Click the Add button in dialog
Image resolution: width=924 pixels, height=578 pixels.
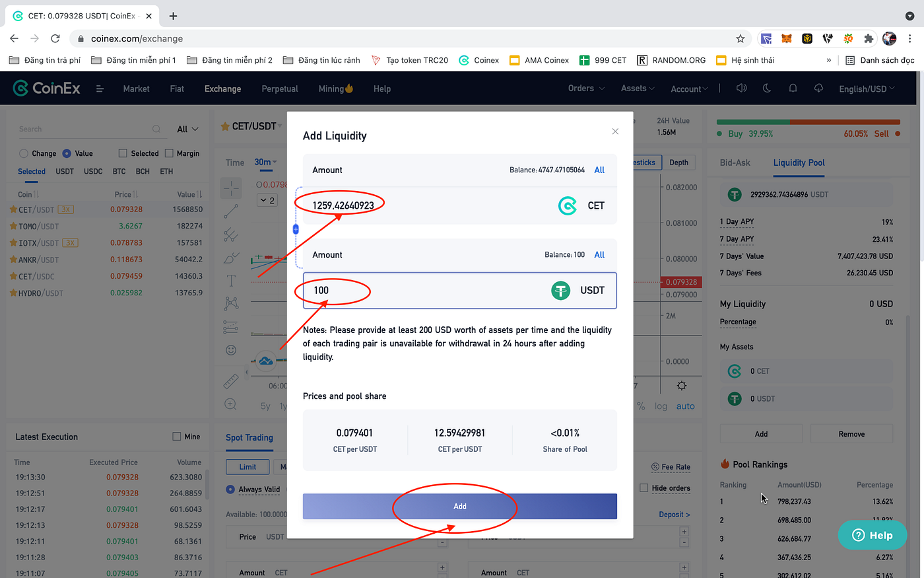click(460, 506)
